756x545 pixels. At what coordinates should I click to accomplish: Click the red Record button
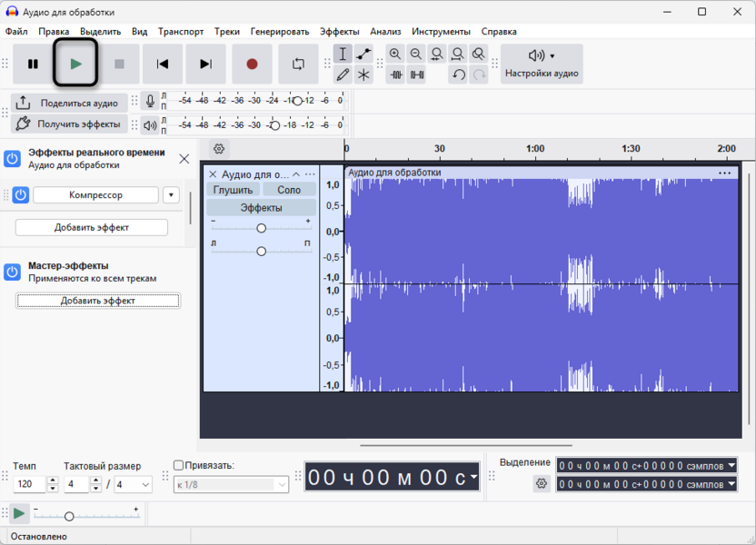[252, 64]
